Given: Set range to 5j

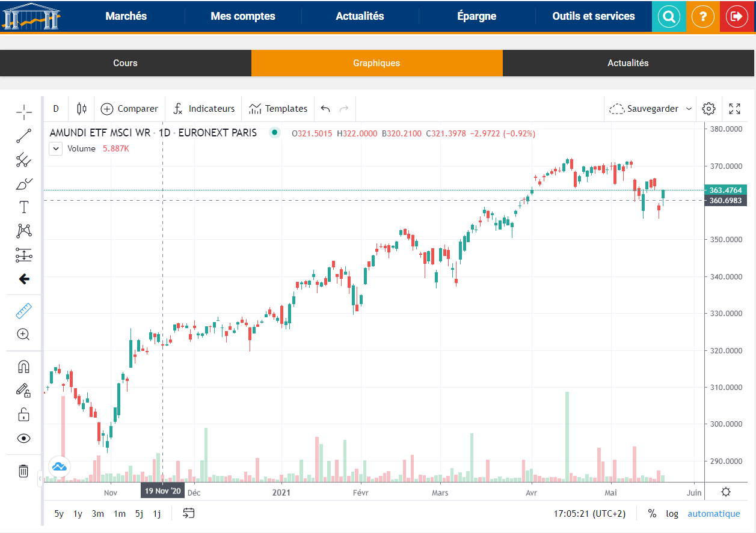Looking at the screenshot, I should [139, 514].
